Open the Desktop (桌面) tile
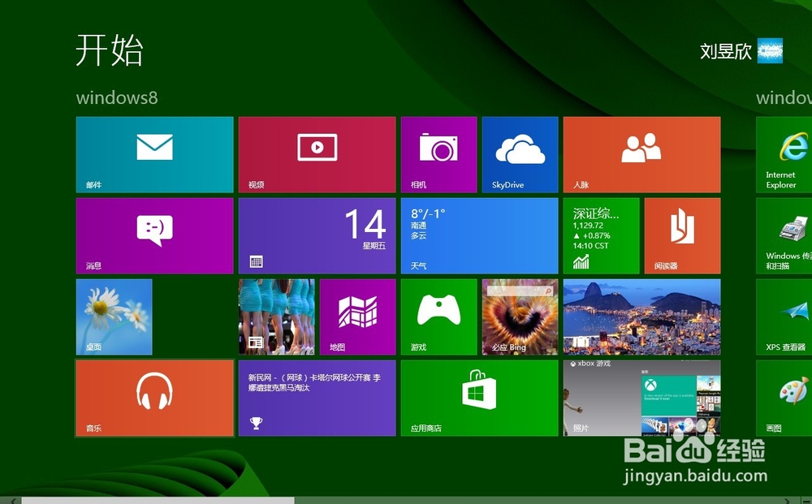This screenshot has width=812, height=504. pos(114,317)
